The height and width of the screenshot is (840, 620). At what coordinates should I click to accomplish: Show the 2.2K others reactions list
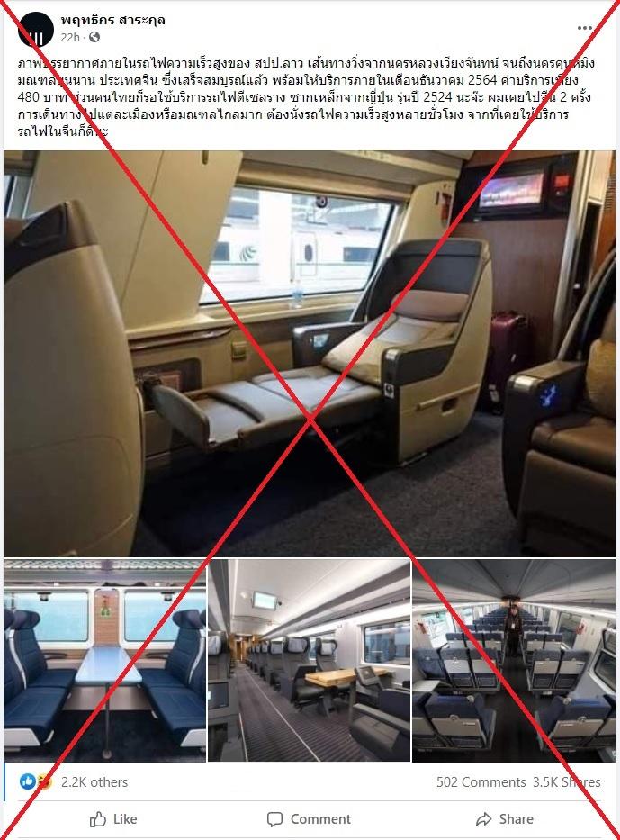(94, 782)
